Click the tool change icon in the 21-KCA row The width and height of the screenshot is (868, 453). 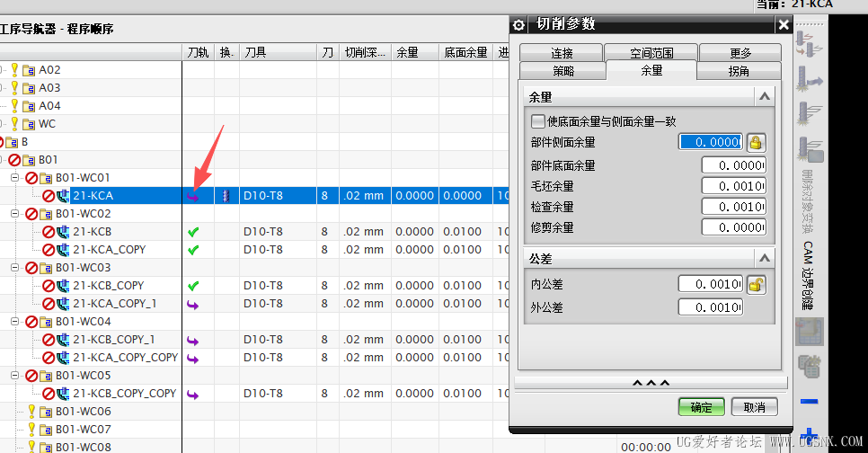click(x=226, y=196)
